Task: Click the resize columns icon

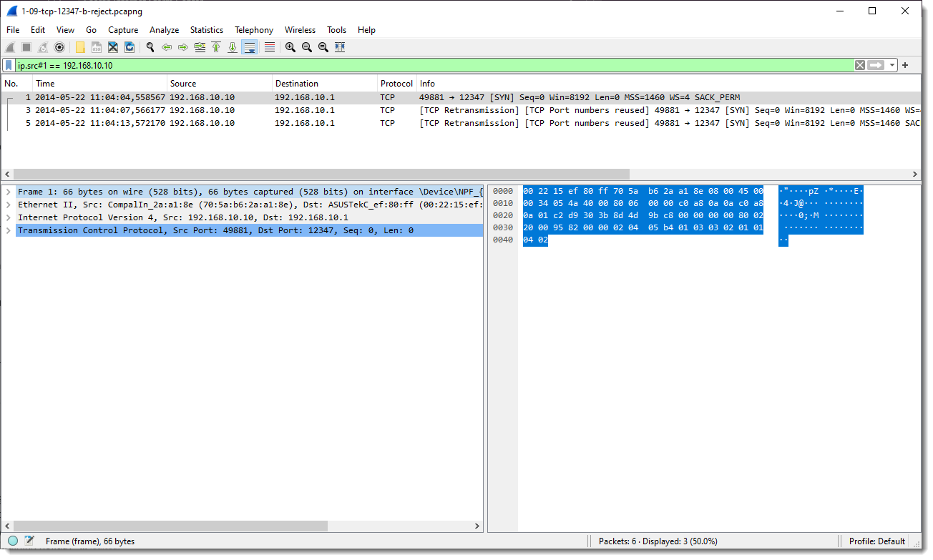Action: (x=340, y=47)
